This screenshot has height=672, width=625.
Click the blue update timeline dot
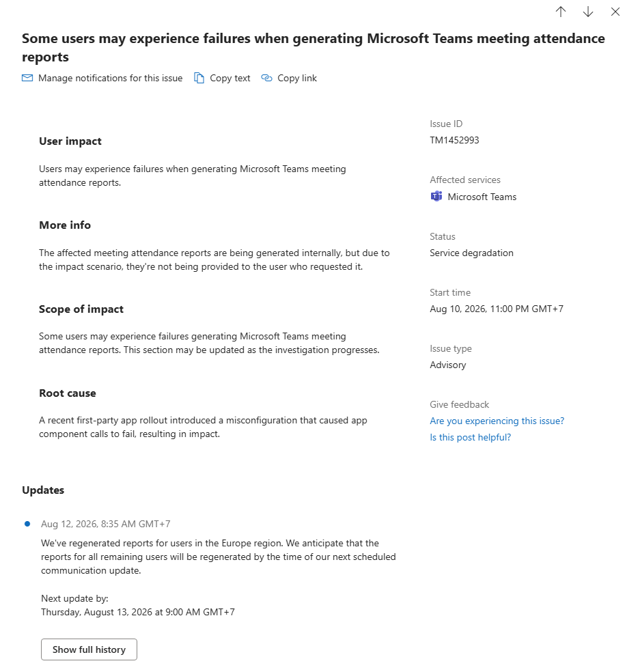27,524
